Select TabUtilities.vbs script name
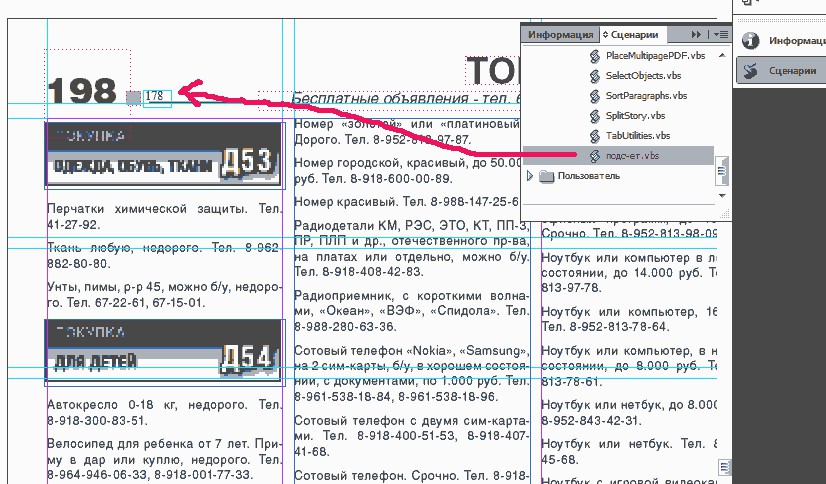 pos(638,136)
